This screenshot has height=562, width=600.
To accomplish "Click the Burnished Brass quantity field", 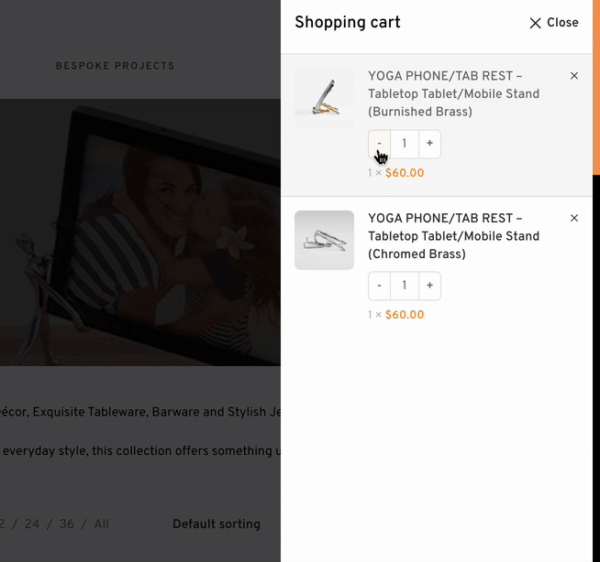I will [404, 144].
